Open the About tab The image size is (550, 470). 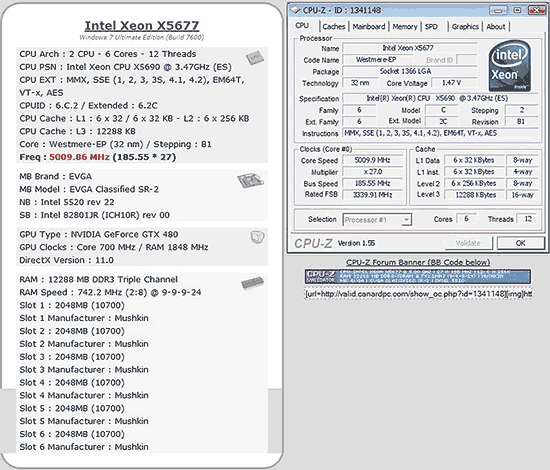pos(496,27)
